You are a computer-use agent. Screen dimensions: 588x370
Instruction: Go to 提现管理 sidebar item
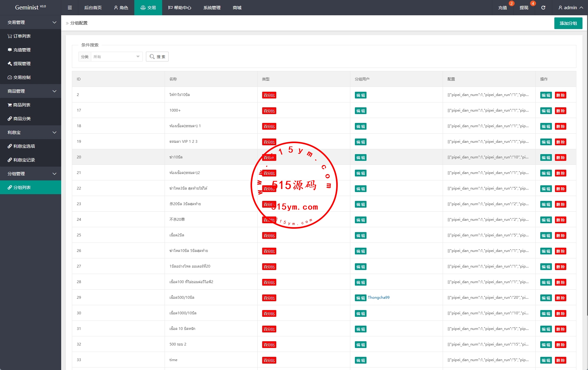coord(22,64)
